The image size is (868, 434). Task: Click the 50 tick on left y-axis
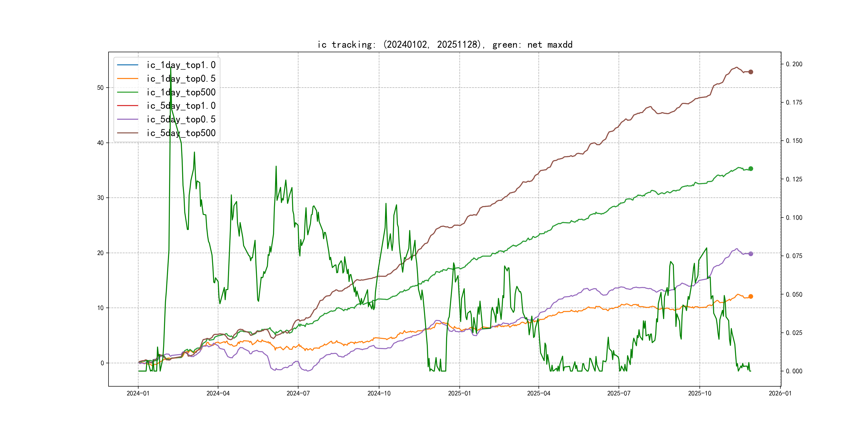[100, 88]
